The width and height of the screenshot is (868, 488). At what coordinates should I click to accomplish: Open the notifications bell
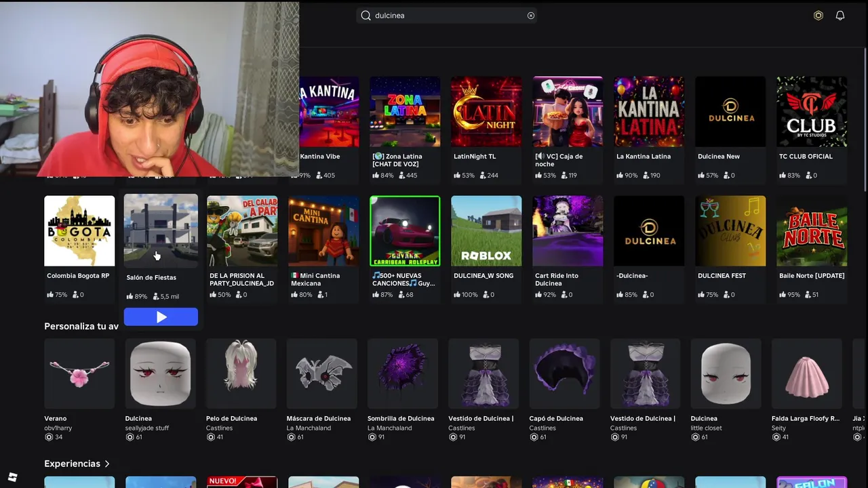[840, 16]
